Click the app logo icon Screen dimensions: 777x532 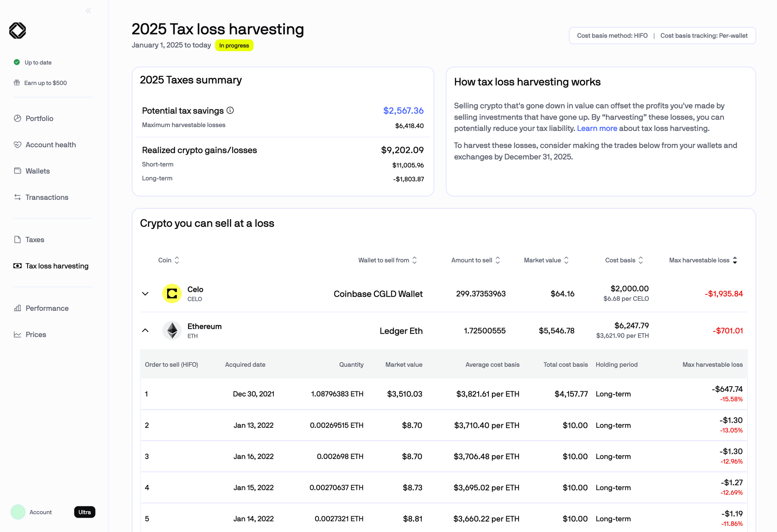click(x=17, y=31)
